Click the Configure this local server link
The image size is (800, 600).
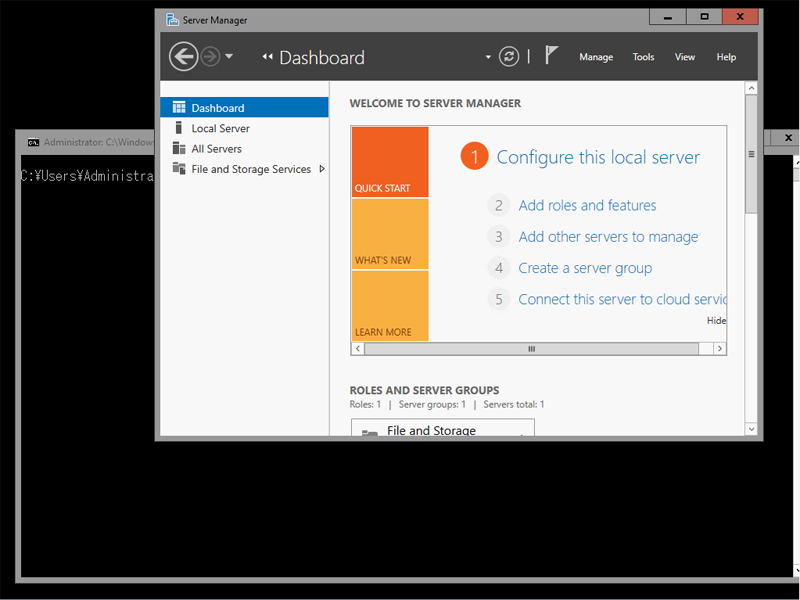click(598, 157)
